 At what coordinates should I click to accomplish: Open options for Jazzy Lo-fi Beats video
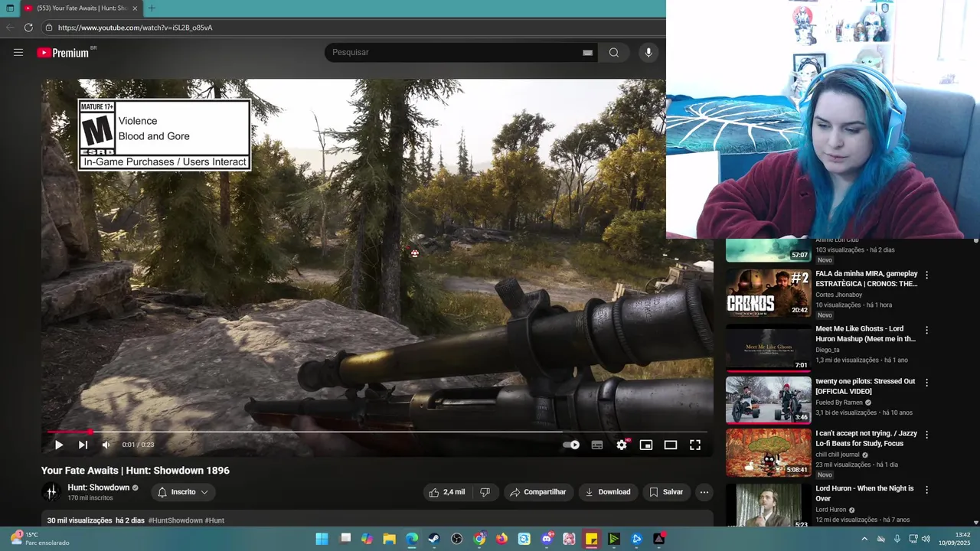tap(926, 435)
